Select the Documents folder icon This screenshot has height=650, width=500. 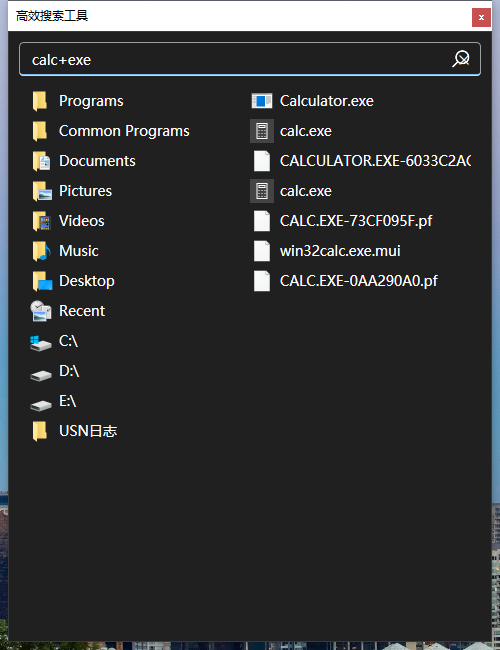tap(41, 161)
